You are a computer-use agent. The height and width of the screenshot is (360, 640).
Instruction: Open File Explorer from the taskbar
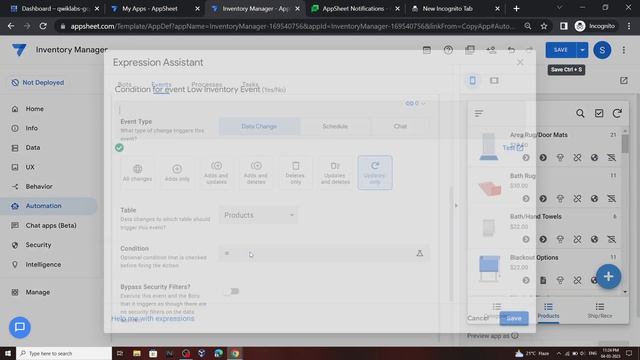(137, 353)
